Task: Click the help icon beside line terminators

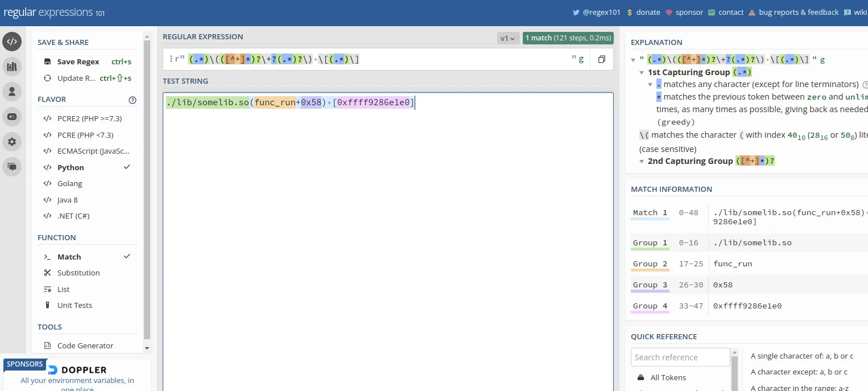Action: pos(866,84)
